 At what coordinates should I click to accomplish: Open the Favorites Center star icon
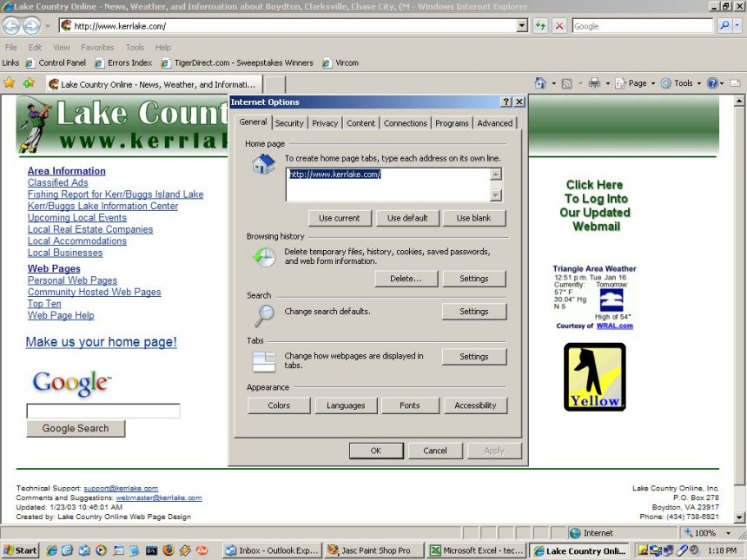coord(9,83)
